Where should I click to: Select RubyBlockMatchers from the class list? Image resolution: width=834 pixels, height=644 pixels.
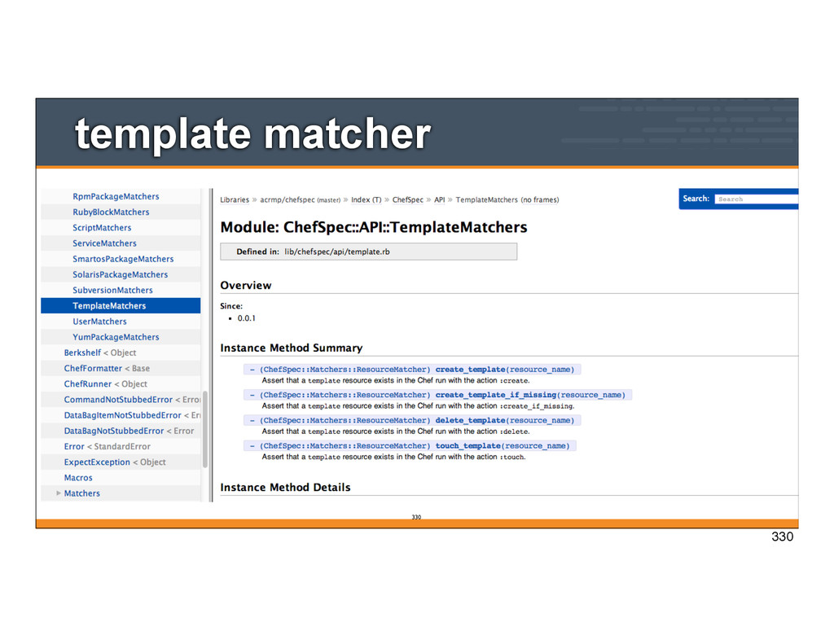point(111,212)
